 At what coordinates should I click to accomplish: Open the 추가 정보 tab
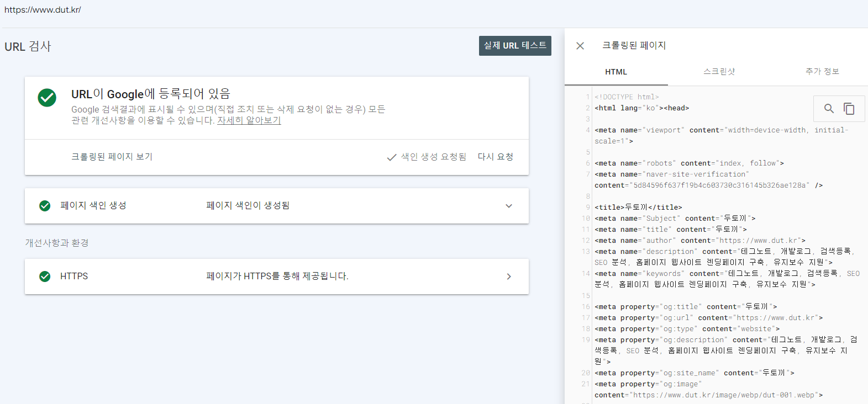(822, 72)
